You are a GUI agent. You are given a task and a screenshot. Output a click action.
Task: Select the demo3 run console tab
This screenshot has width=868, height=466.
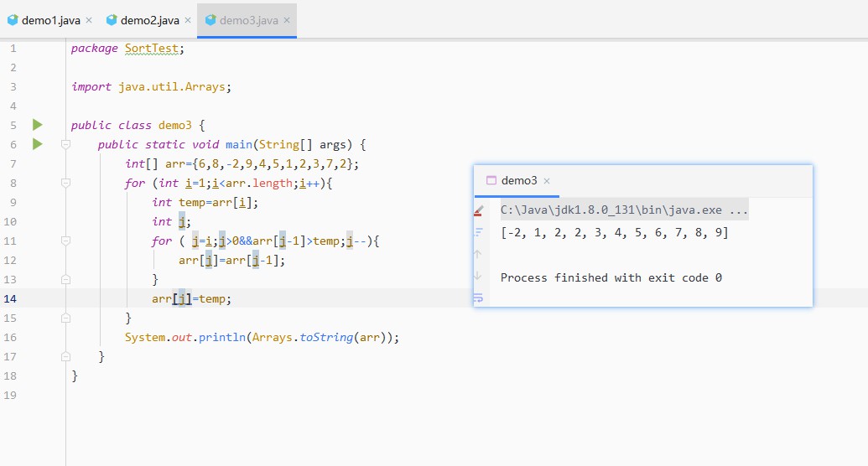pos(518,180)
